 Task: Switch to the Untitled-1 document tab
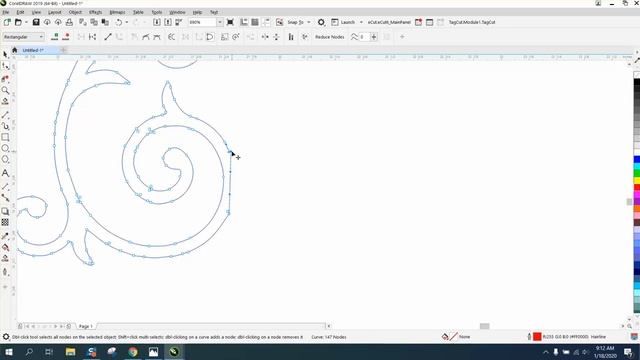33,50
